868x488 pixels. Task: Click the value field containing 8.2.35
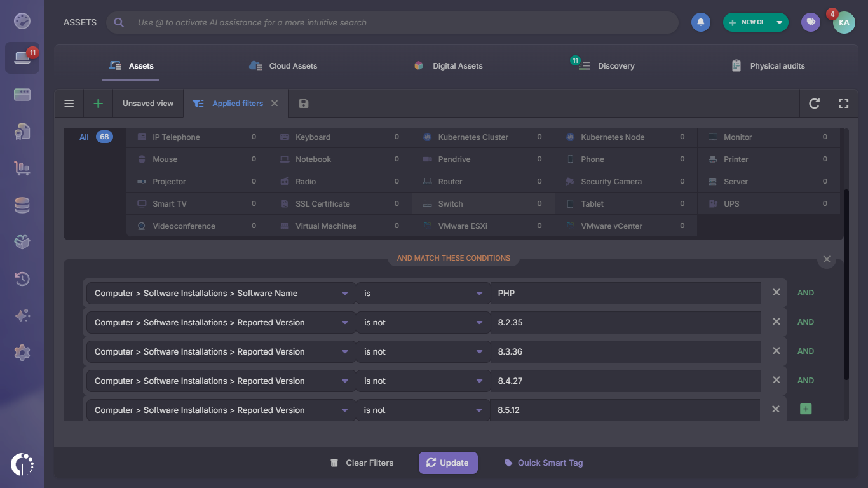pos(625,322)
